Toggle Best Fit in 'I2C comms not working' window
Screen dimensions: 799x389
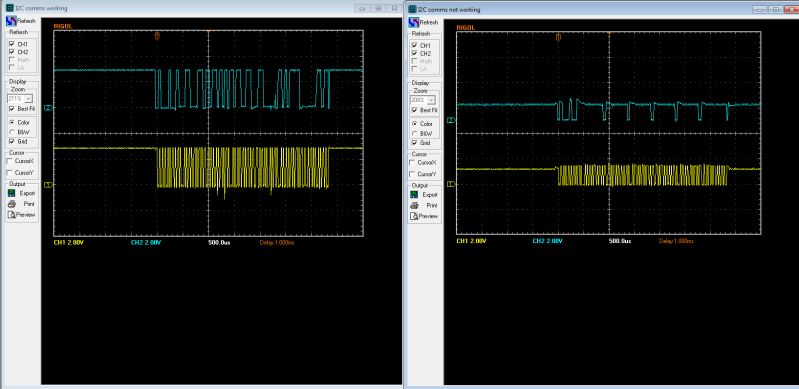pos(414,110)
